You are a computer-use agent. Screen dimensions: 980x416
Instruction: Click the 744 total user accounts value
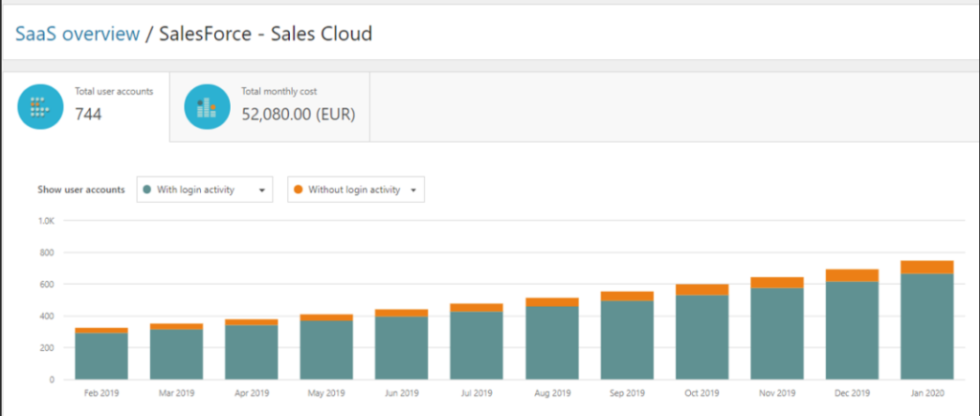[x=88, y=115]
